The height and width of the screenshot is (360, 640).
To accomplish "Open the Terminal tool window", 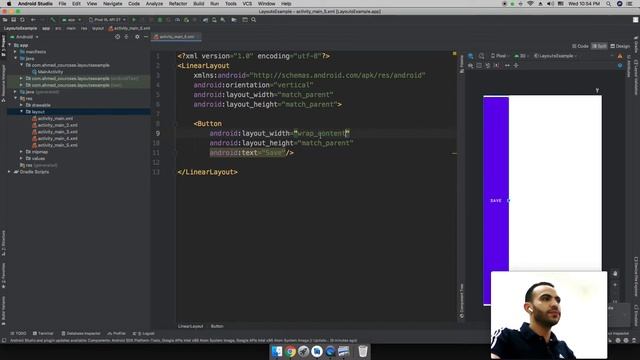I will pyautogui.click(x=43, y=333).
